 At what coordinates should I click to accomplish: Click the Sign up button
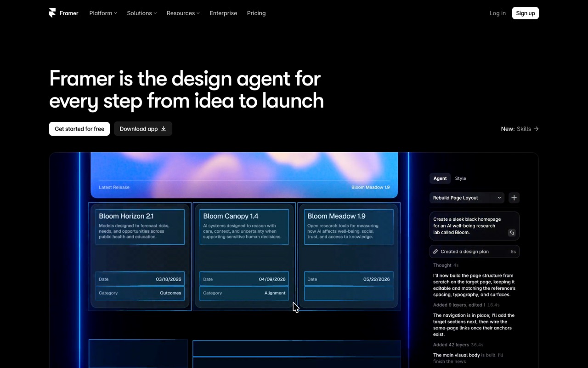pos(526,13)
